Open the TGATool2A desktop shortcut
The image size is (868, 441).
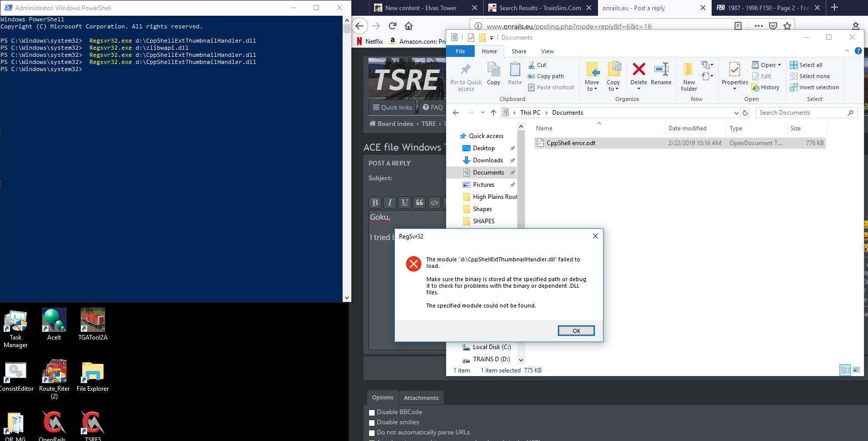click(93, 325)
